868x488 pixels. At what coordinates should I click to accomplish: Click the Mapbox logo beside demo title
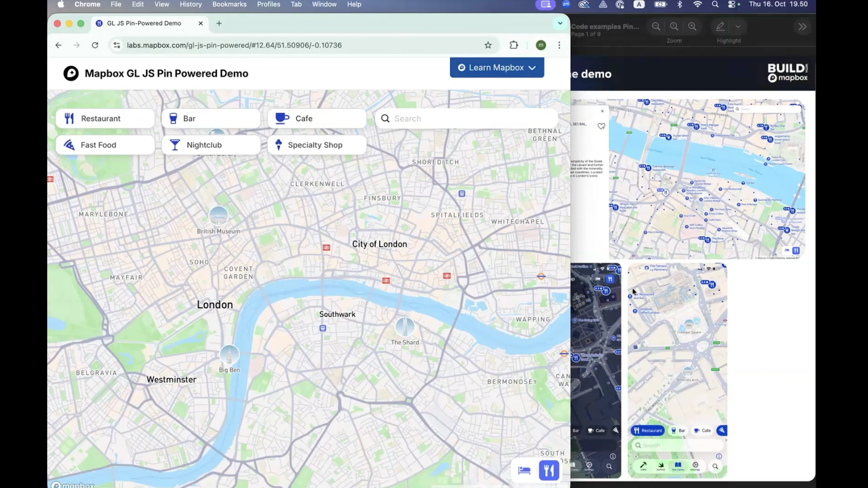coord(71,73)
